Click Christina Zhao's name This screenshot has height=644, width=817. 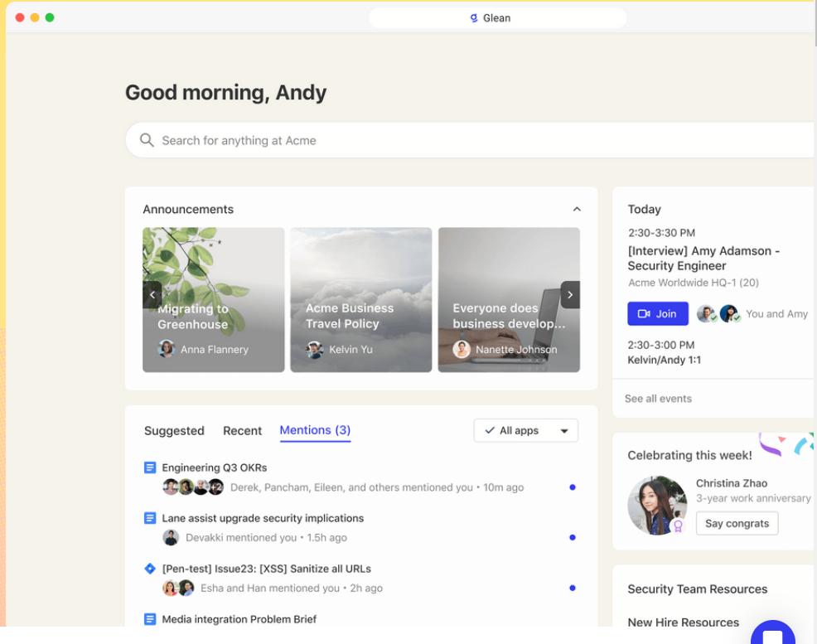732,483
